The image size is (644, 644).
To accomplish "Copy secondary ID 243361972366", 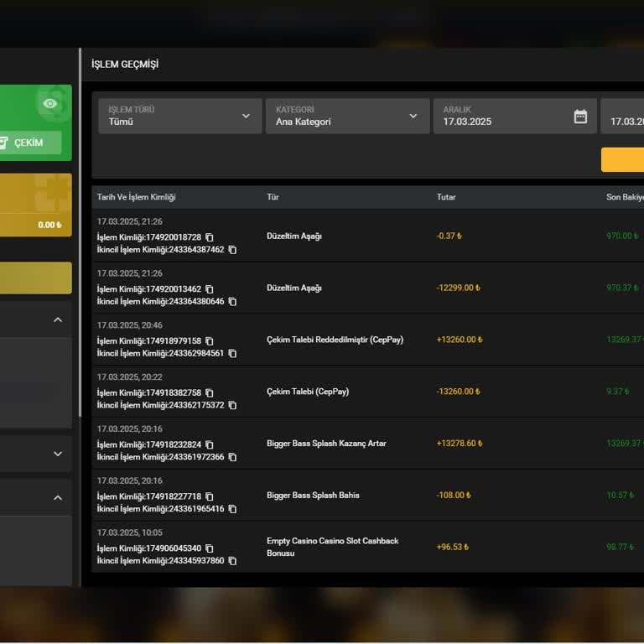I will [232, 458].
